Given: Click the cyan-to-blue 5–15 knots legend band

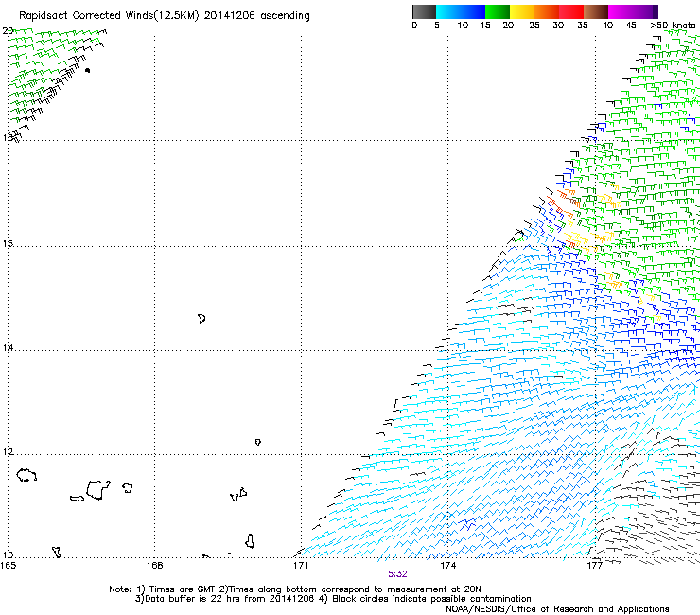Looking at the screenshot, I should pos(461,11).
